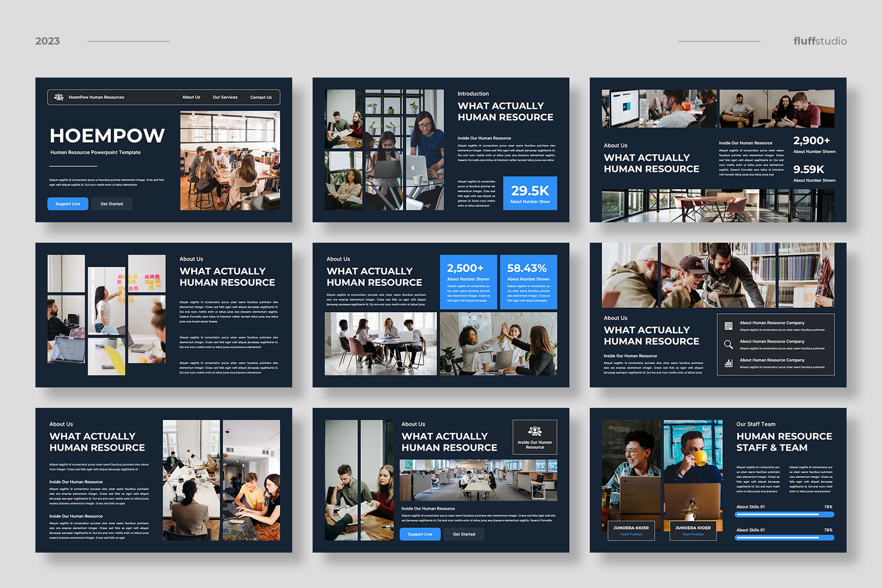Click the magnifying glass search icon

tap(729, 344)
